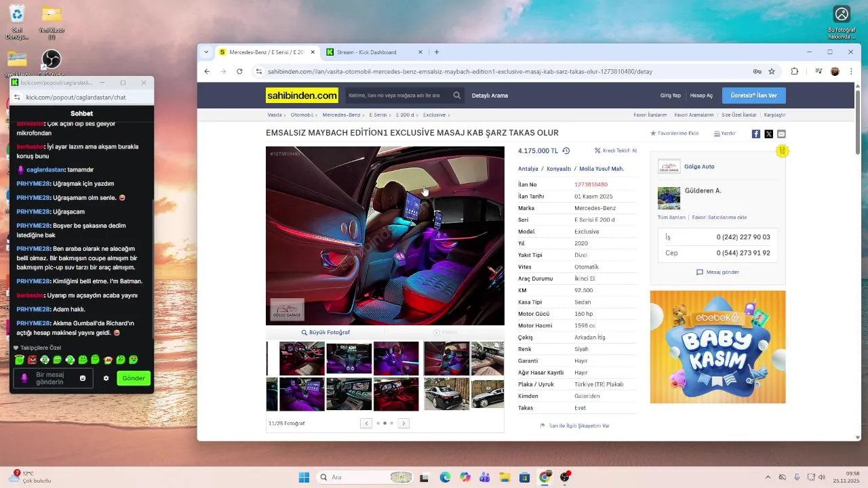Viewport: 868px width, 488px height.
Task: Open Büyük Fotoğraf view
Action: pyautogui.click(x=325, y=333)
